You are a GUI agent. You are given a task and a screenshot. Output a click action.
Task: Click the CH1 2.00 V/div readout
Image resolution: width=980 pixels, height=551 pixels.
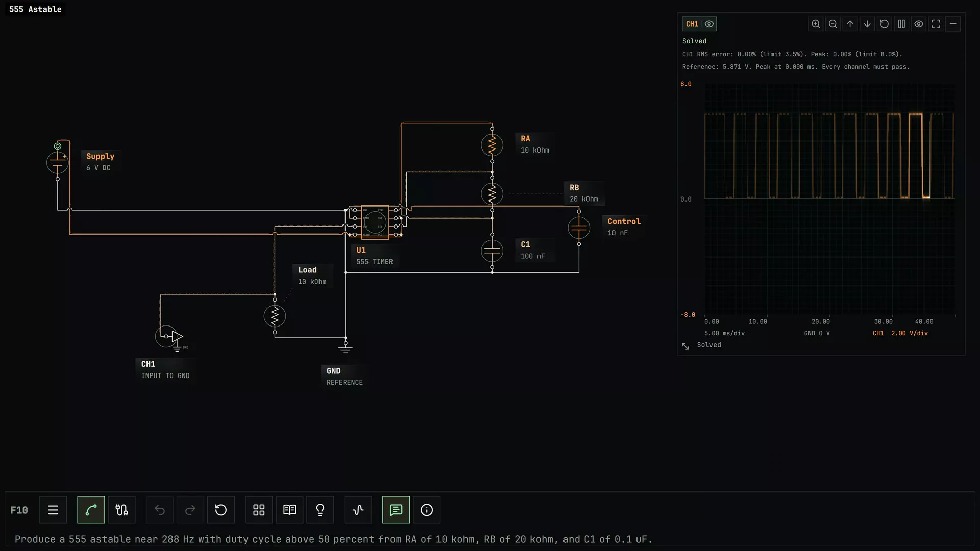point(900,333)
